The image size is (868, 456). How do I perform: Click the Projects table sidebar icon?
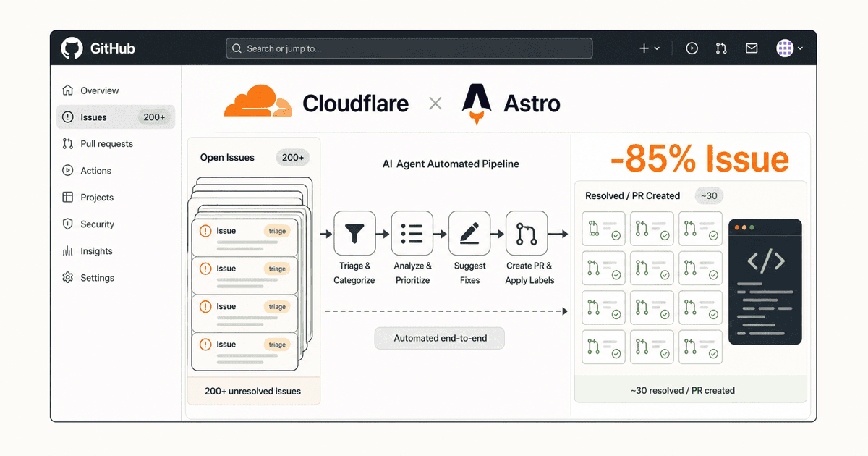pos(68,198)
